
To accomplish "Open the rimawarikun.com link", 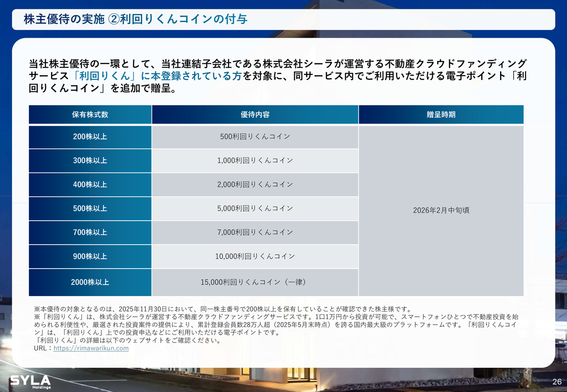I will click(x=91, y=348).
